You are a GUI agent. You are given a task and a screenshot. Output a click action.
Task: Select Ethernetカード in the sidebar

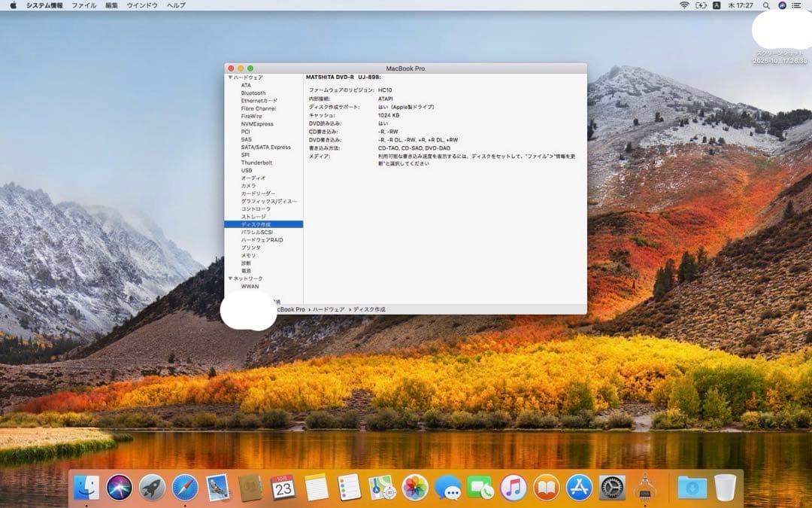(x=259, y=101)
